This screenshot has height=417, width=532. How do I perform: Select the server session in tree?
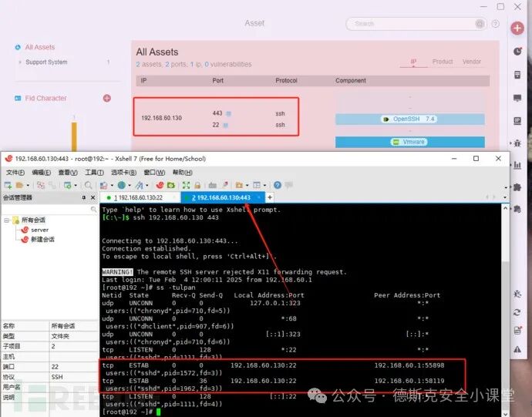pyautogui.click(x=39, y=230)
